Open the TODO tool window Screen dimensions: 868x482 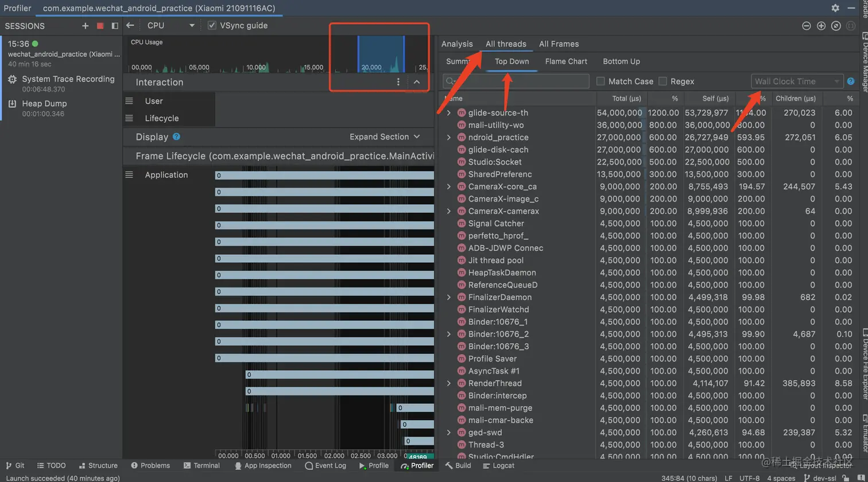coord(51,465)
